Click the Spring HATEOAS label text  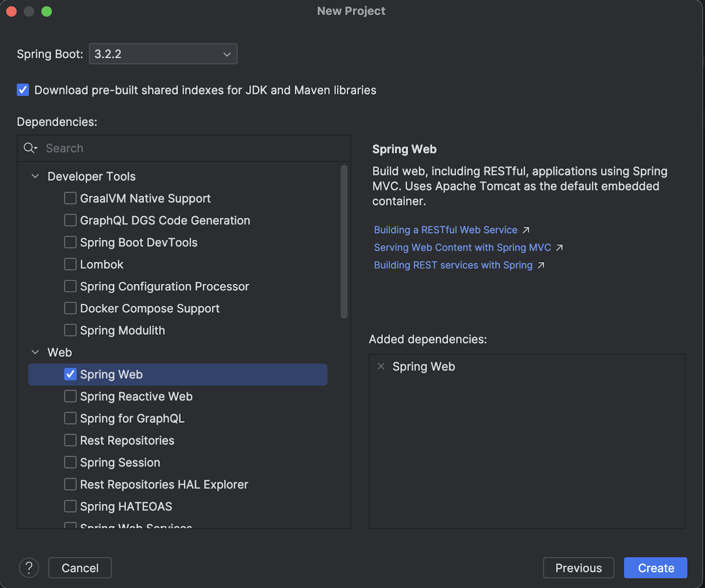(126, 506)
